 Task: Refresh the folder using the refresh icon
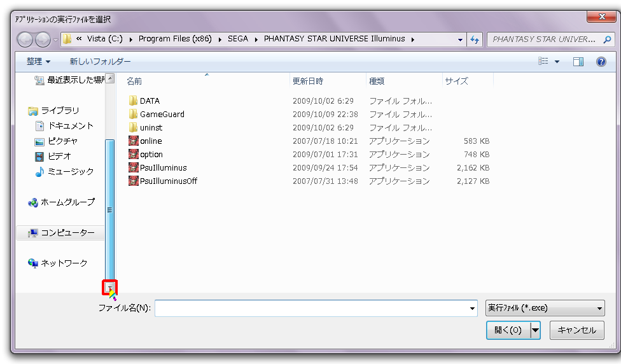[475, 39]
